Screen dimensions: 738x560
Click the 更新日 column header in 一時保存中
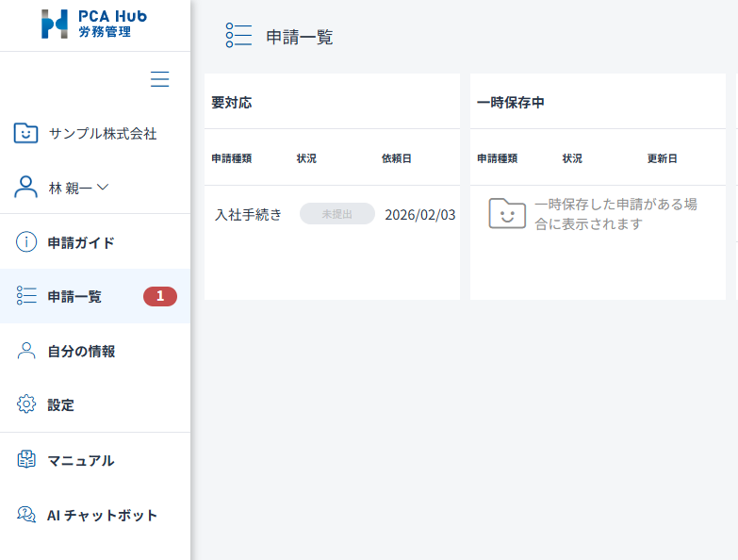tap(662, 158)
